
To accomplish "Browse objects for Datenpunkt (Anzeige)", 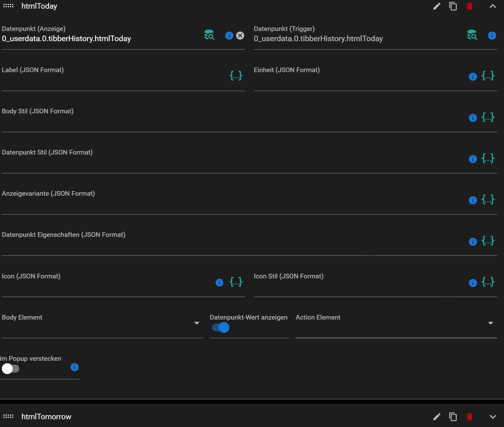I will (210, 35).
